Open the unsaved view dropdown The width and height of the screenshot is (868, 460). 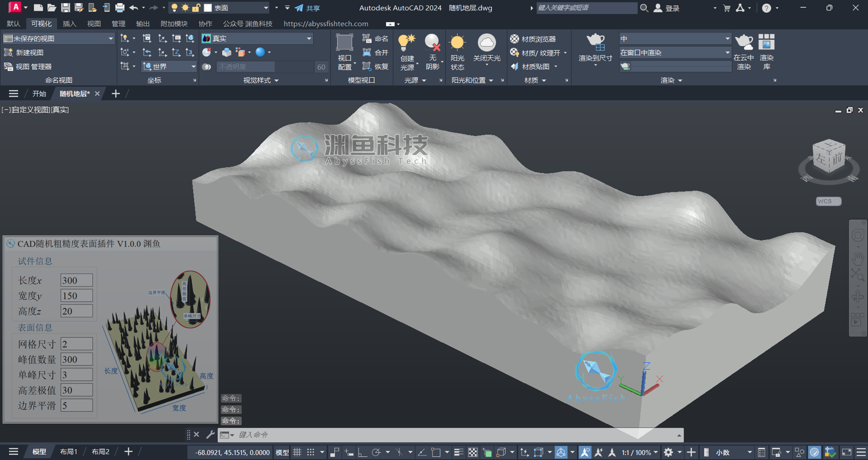(x=59, y=39)
